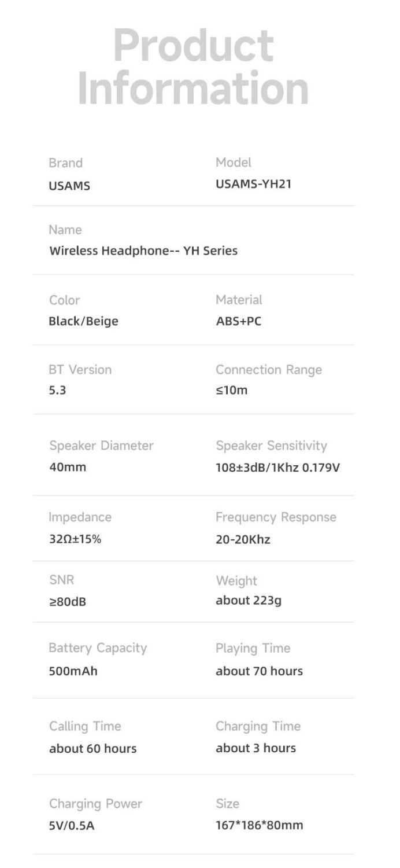This screenshot has width=400, height=868.
Task: Select the 167*186*80mm size value
Action: point(259,825)
